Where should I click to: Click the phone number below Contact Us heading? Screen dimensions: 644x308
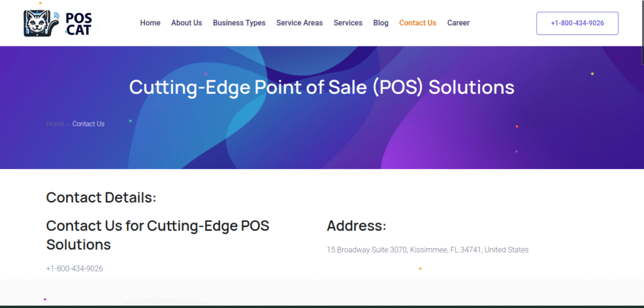pos(74,268)
